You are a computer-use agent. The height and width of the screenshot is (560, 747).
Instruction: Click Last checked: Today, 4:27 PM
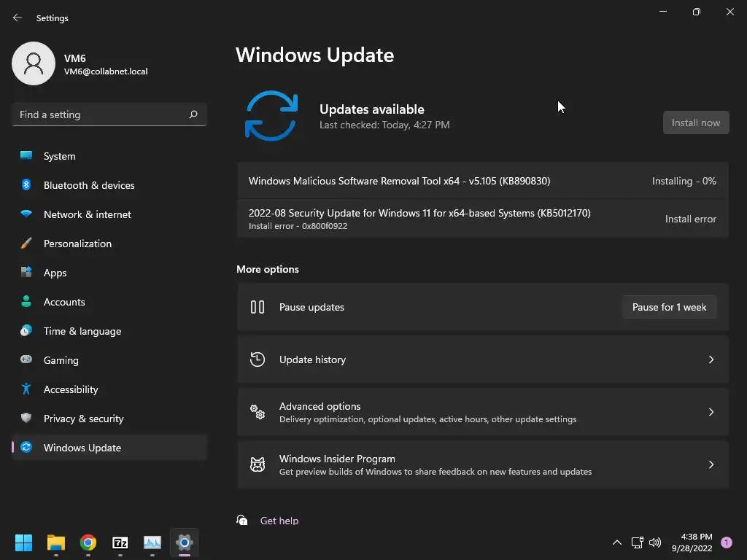click(x=384, y=125)
